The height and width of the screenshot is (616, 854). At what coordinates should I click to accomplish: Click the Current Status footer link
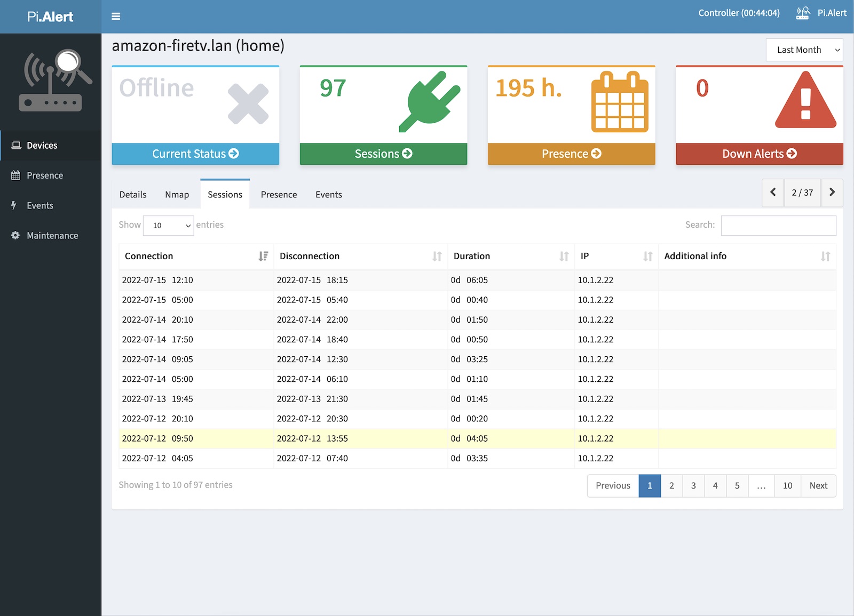click(195, 154)
